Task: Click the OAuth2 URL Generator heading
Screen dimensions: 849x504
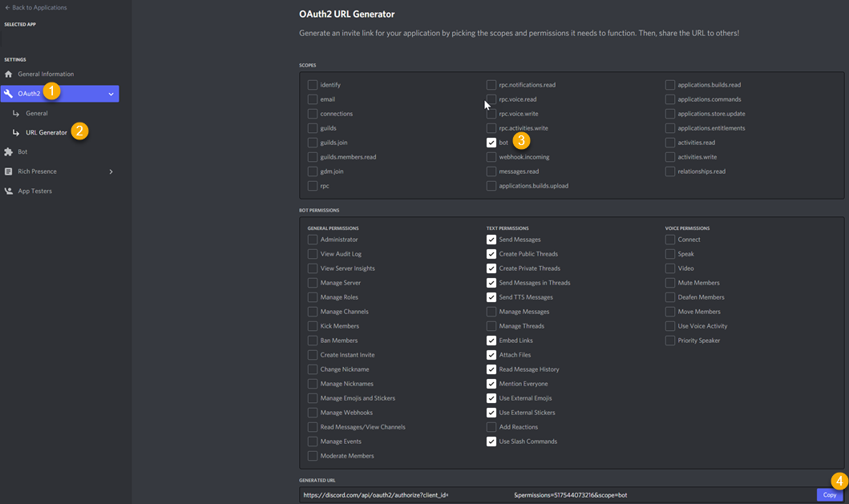Action: [347, 14]
